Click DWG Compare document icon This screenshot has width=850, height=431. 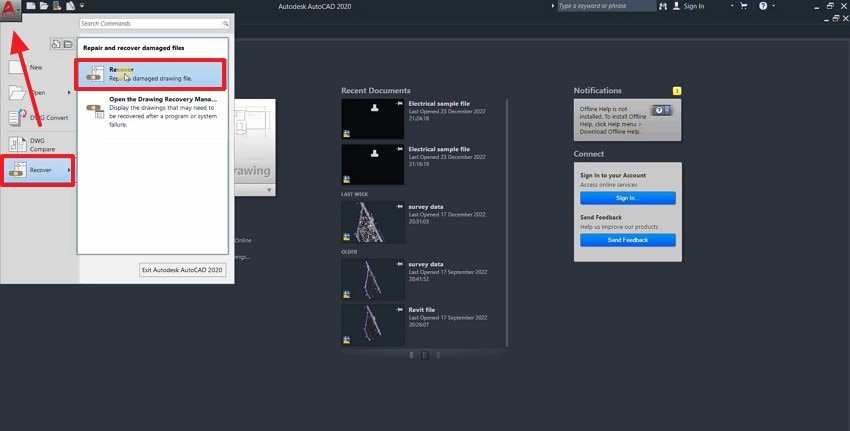tap(17, 144)
